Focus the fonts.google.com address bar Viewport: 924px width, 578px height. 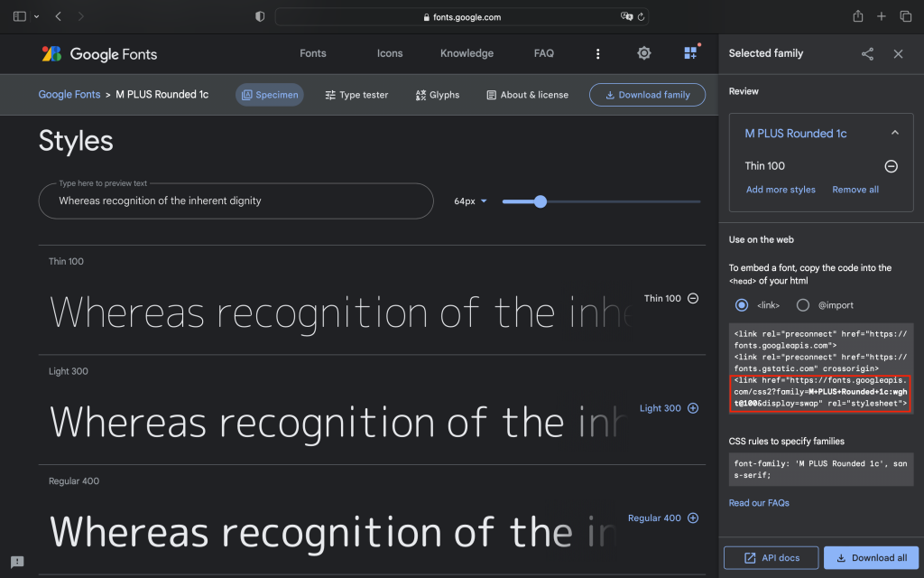(x=462, y=17)
